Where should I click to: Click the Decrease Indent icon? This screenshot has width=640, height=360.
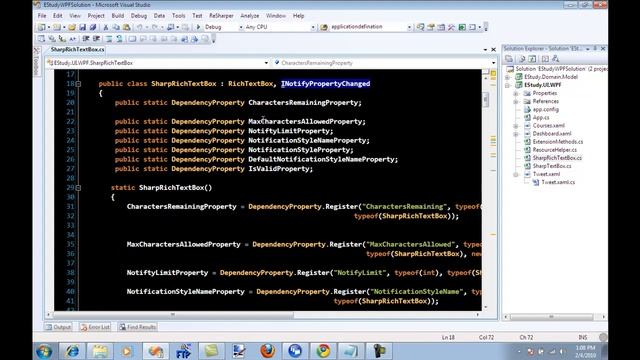(86, 39)
